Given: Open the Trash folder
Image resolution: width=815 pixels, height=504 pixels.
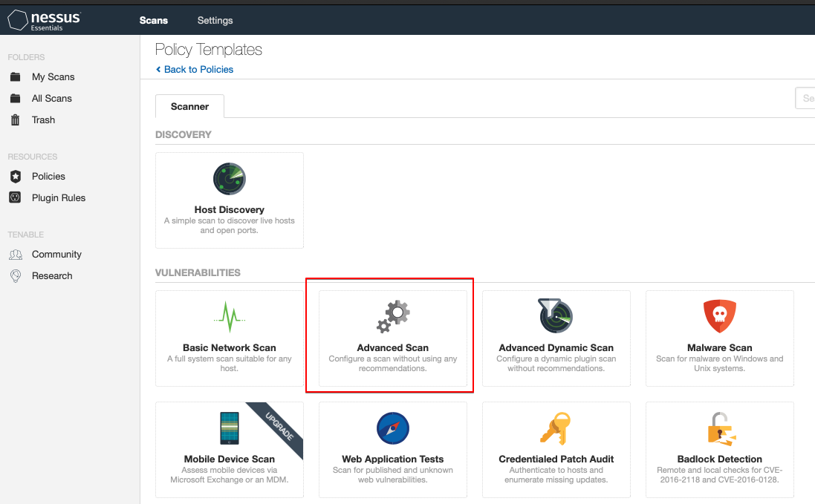Looking at the screenshot, I should 43,120.
